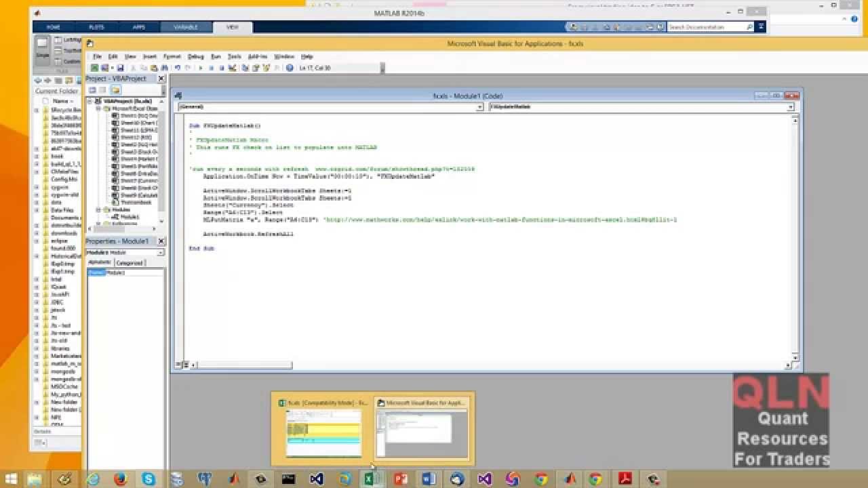Open the Object Browser from toolbar

click(x=266, y=68)
